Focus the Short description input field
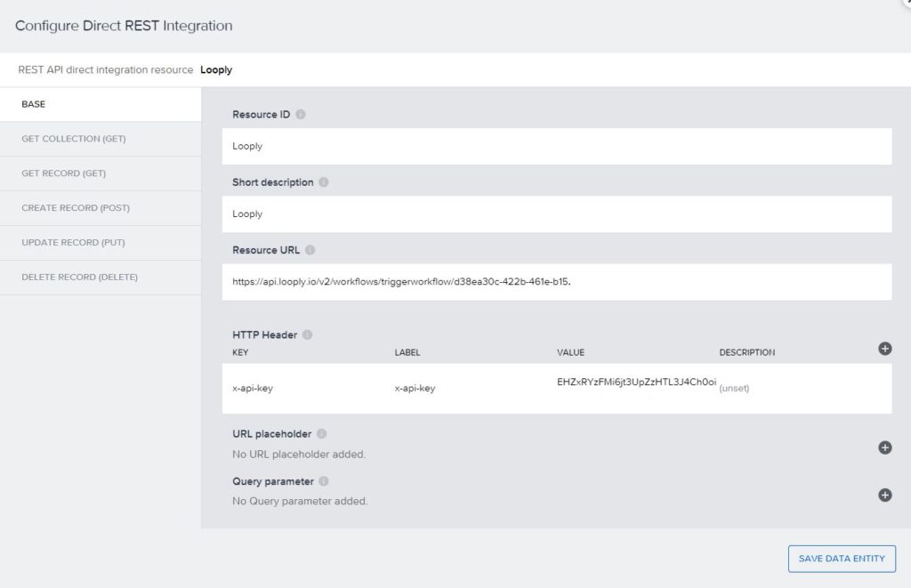The image size is (911, 588). click(557, 213)
